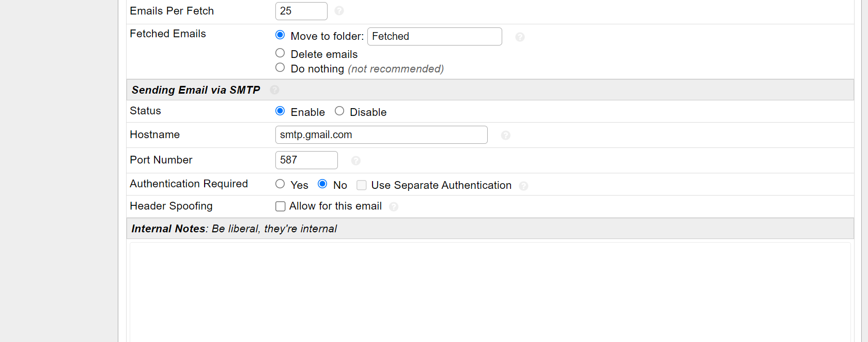Screen dimensions: 868x342
Task: Click inside the Internal Notes text area
Action: tap(489, 290)
